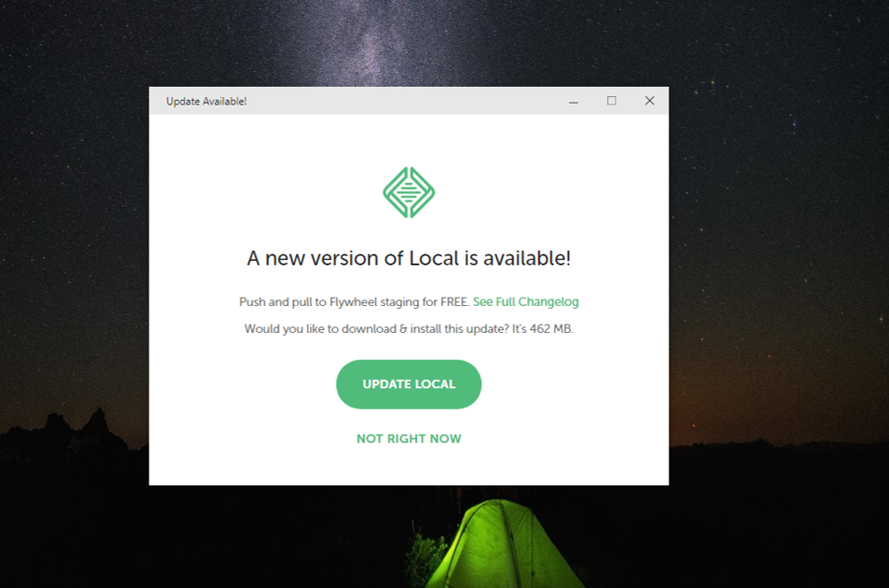Click the green Local logo icon
Image resolution: width=889 pixels, height=588 pixels.
(x=409, y=192)
